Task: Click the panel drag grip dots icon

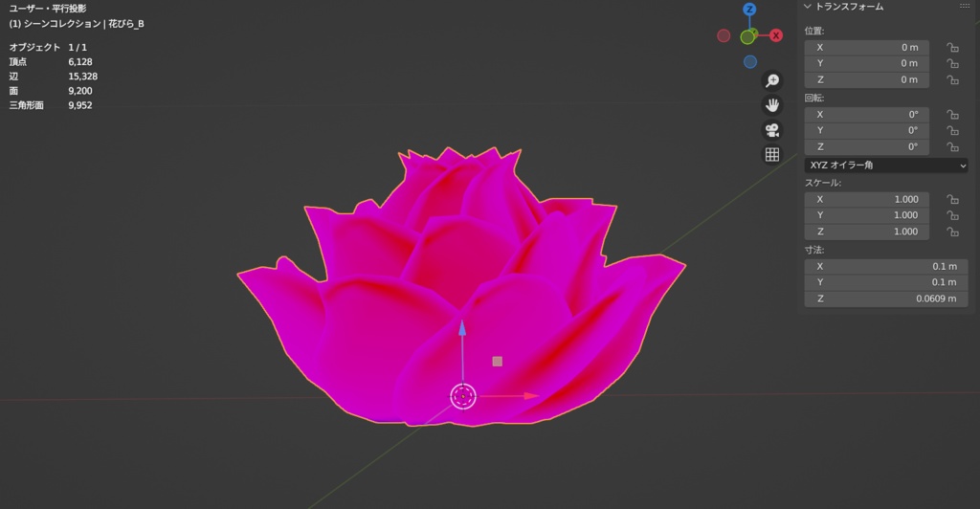Action: 965,7
